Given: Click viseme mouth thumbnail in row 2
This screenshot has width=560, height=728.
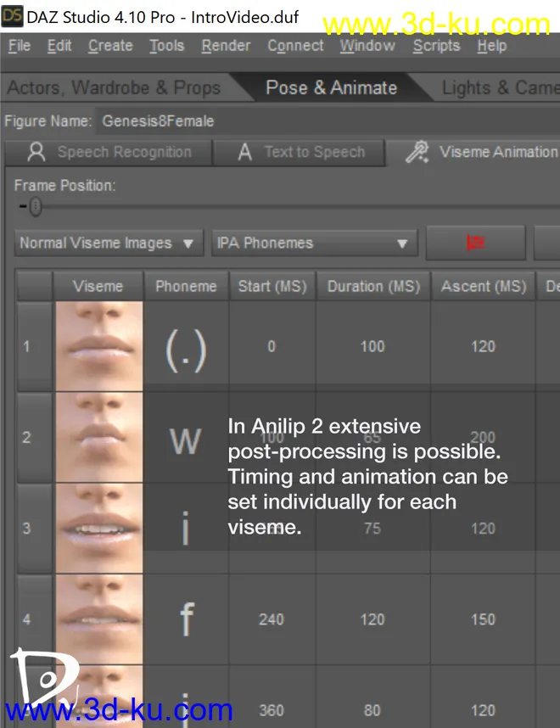Looking at the screenshot, I should (x=99, y=437).
